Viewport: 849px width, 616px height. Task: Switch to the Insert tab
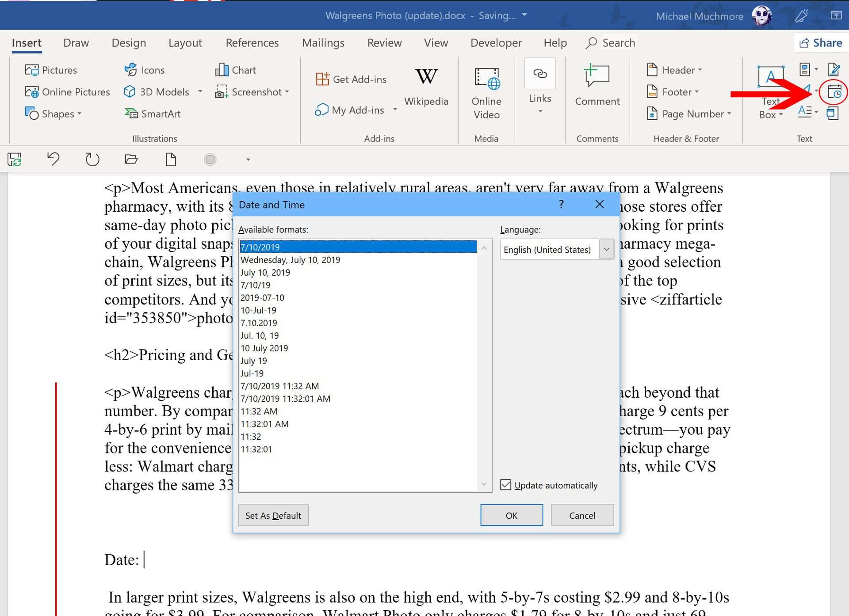point(27,43)
